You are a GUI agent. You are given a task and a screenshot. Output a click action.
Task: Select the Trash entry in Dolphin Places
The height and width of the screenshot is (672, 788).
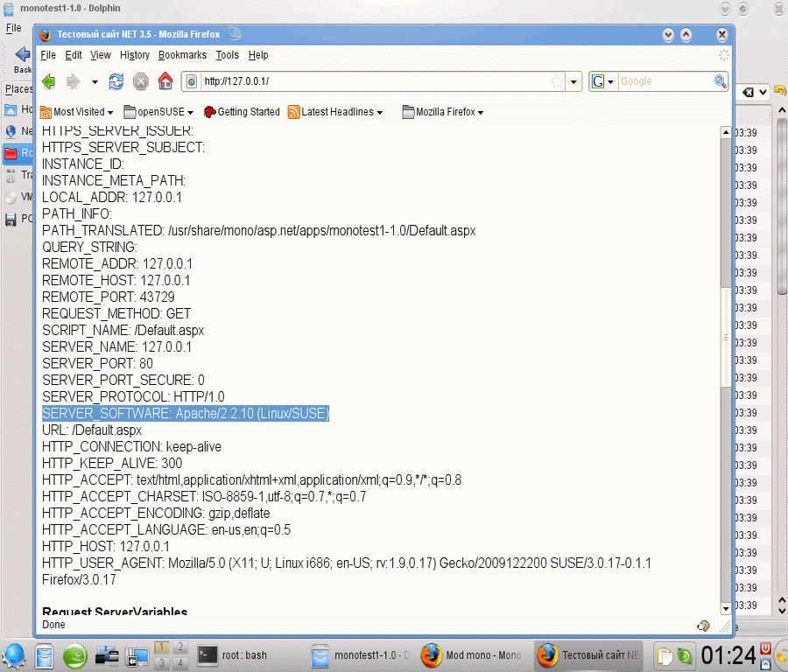click(18, 175)
